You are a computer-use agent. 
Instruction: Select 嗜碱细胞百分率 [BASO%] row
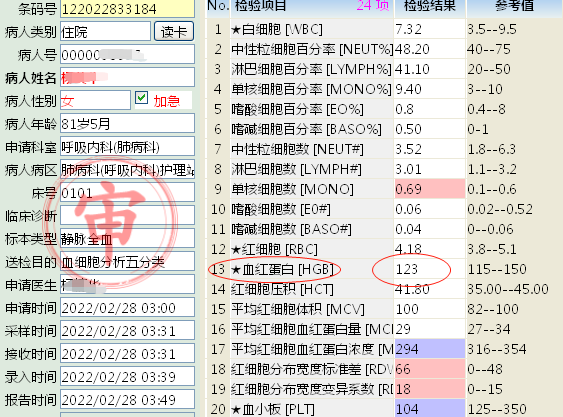click(384, 129)
